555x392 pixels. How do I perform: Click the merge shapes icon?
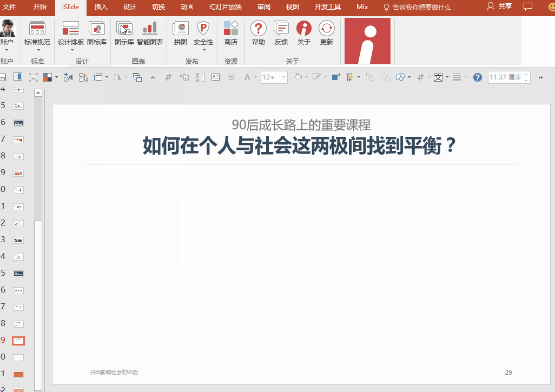[400, 77]
